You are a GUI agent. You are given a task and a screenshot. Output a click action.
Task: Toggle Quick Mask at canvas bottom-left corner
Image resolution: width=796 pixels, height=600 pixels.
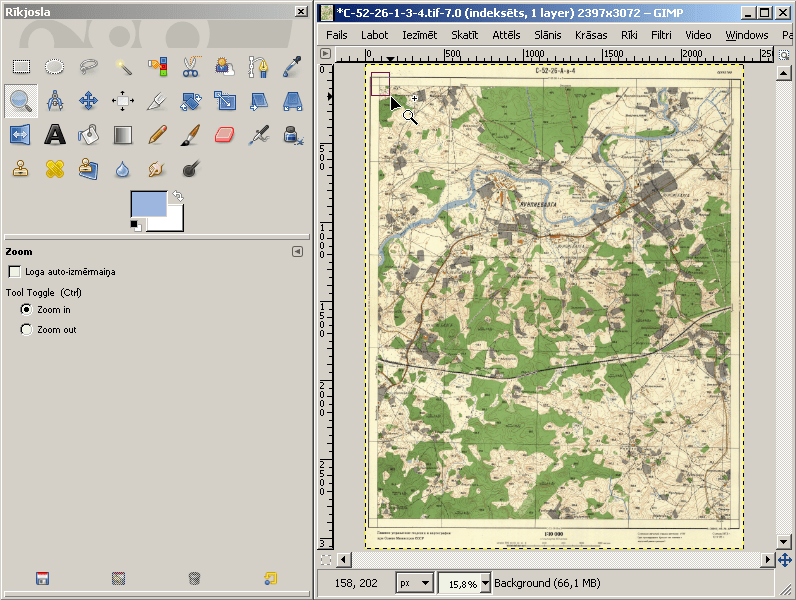326,560
